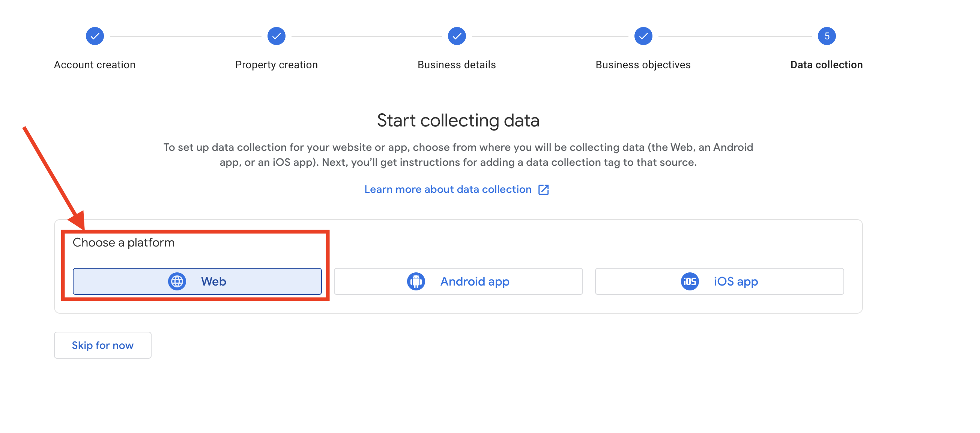Screen dimensions: 980x433
Task: Go to Business details step label
Action: pyautogui.click(x=457, y=65)
